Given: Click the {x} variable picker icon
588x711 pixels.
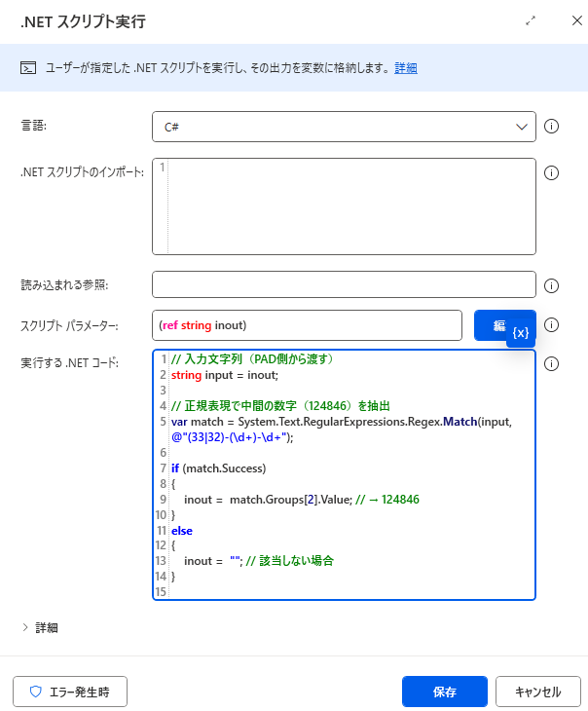Looking at the screenshot, I should (x=521, y=333).
